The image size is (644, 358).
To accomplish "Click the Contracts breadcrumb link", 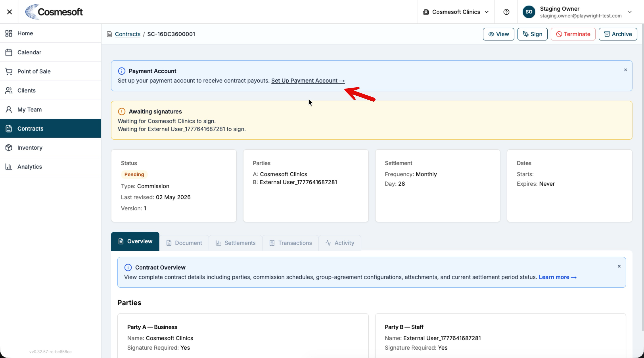I will [127, 34].
